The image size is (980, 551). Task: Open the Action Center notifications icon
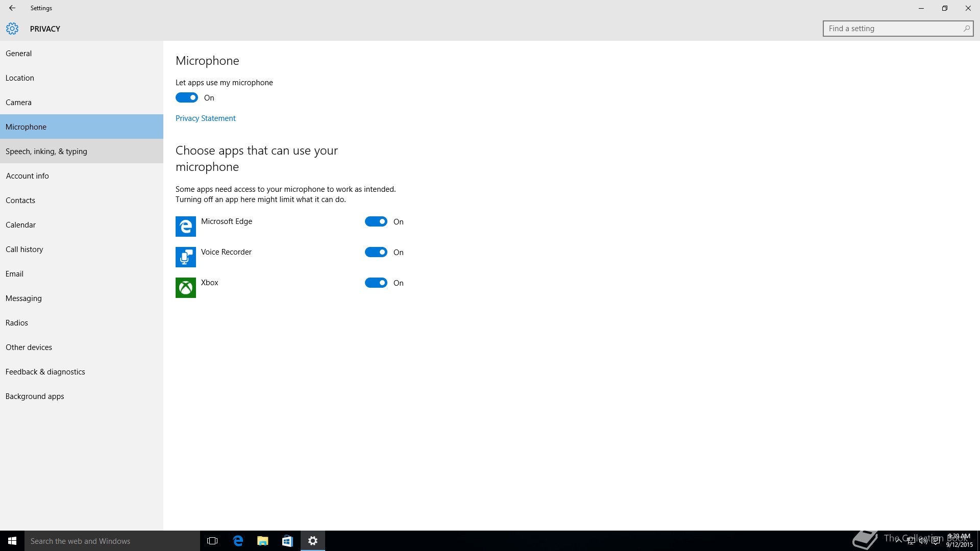(x=936, y=541)
